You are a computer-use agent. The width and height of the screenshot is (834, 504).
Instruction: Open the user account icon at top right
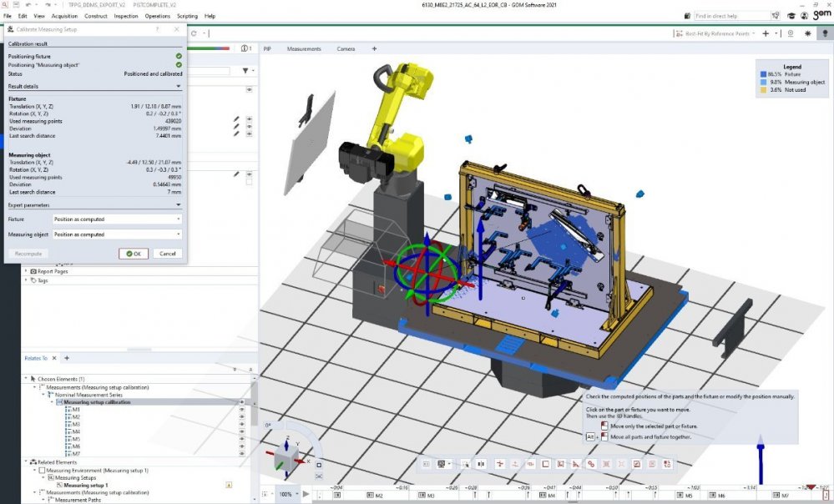pos(804,16)
